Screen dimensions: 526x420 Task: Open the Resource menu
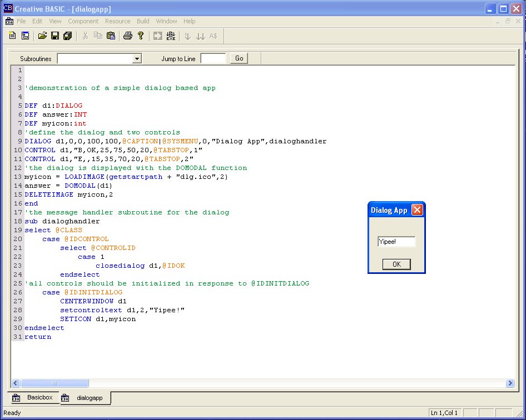point(117,21)
